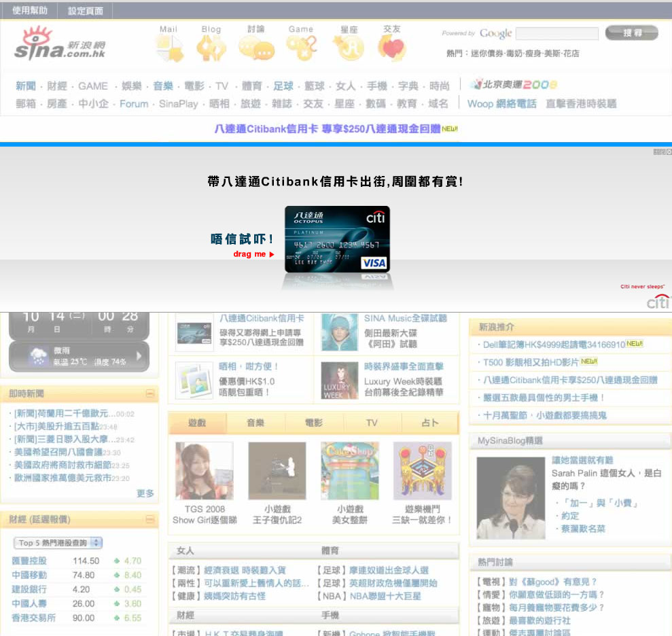
Task: Collapse the 財經 (延遲報價) panel
Action: coord(150,519)
